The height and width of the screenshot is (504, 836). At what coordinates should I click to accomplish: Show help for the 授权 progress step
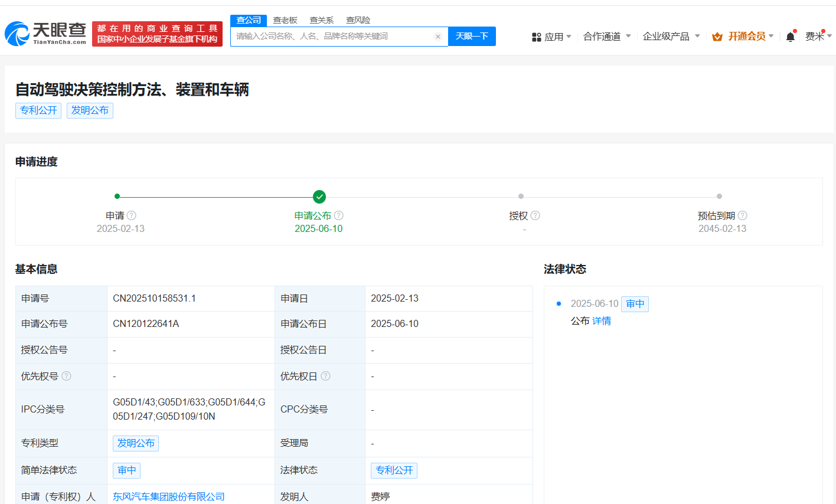coord(535,215)
